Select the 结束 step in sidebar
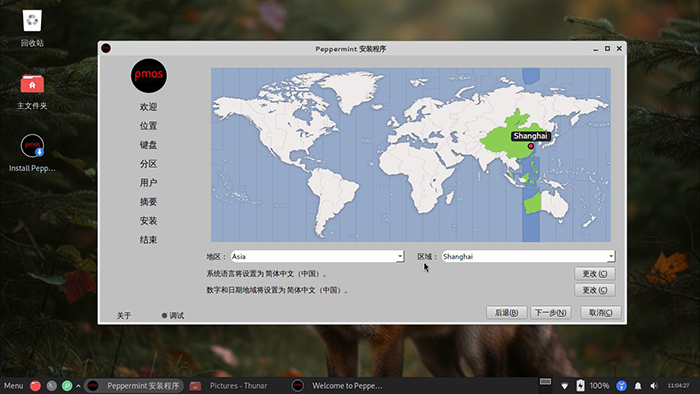Viewport: 700px width, 394px height. coord(148,240)
